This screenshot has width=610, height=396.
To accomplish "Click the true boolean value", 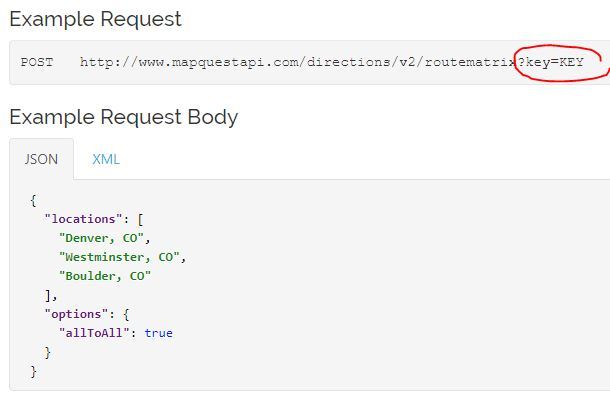I will click(158, 333).
